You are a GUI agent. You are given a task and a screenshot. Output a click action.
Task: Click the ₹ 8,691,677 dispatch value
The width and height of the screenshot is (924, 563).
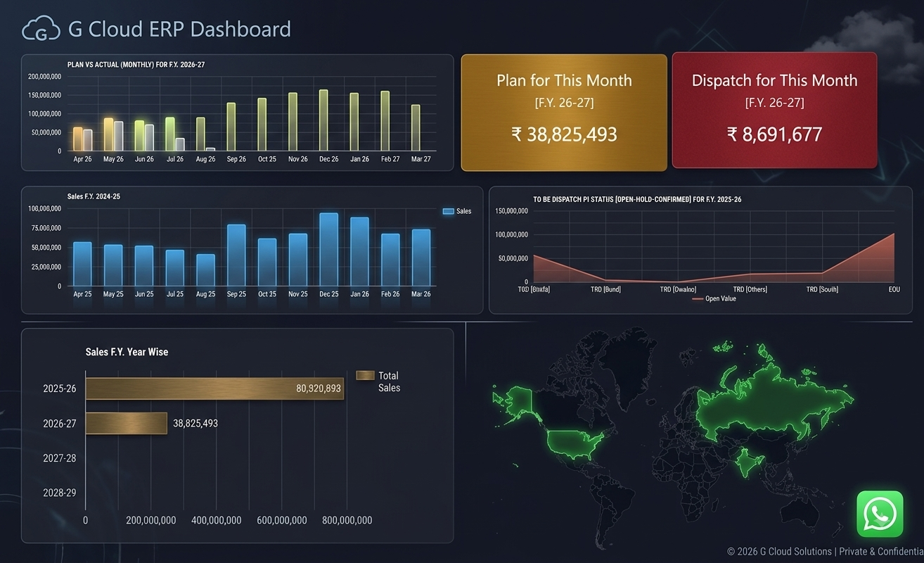tap(774, 134)
